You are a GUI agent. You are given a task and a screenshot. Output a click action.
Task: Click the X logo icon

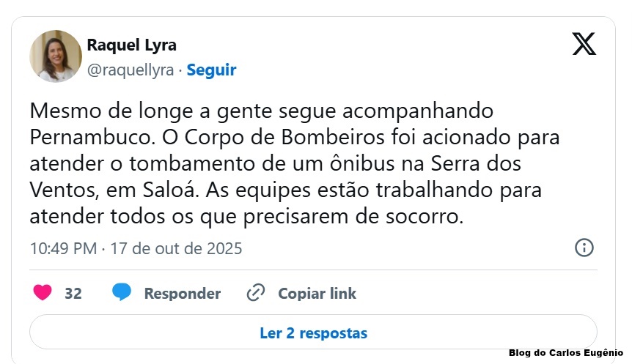[x=584, y=44]
